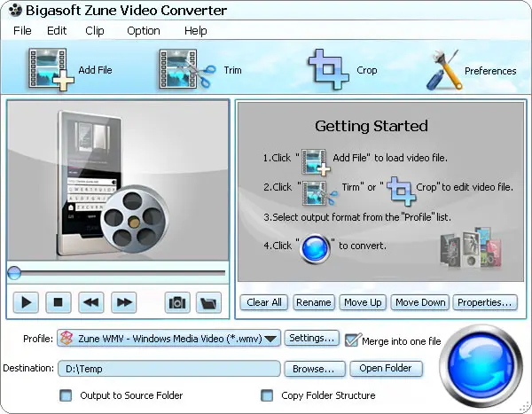Open profile Settings... button
532x414 pixels.
click(311, 338)
